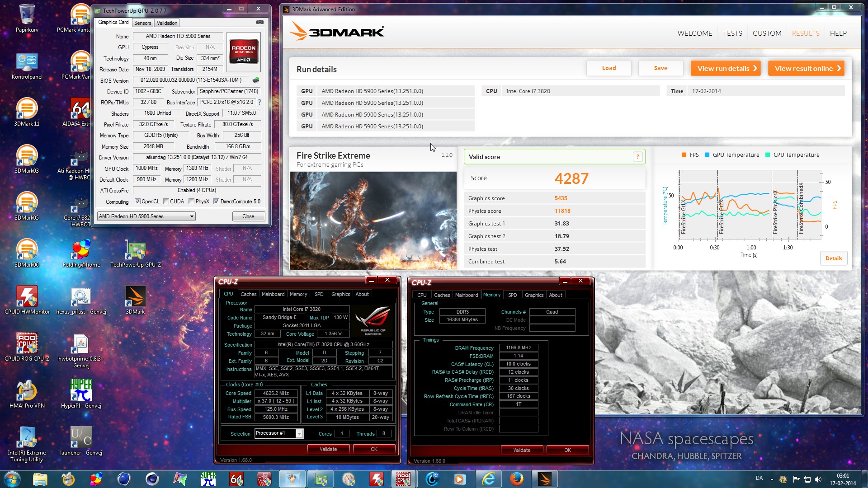The width and height of the screenshot is (868, 488).
Task: Open Windows Start button
Action: 12,479
